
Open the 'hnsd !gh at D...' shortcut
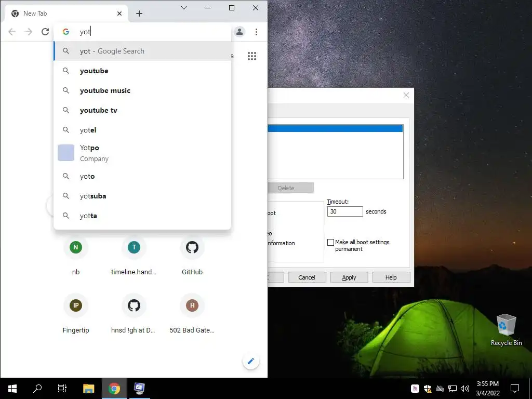pos(134,313)
